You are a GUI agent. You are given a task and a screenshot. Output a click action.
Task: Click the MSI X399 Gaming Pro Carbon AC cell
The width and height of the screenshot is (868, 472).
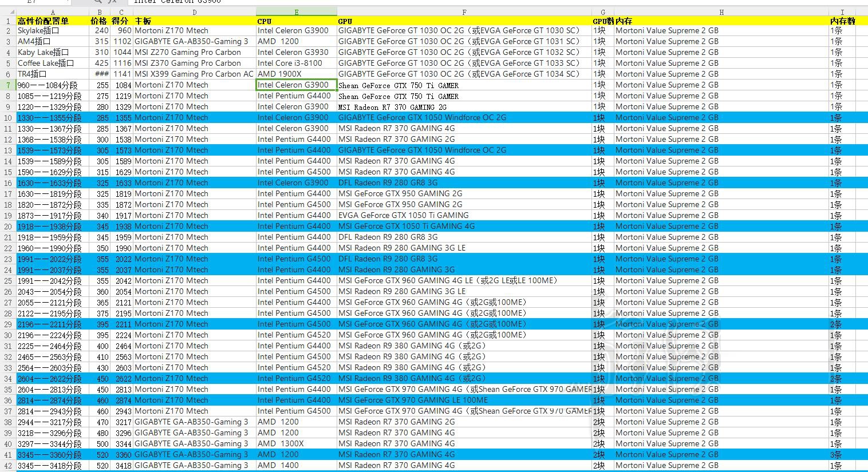point(195,74)
